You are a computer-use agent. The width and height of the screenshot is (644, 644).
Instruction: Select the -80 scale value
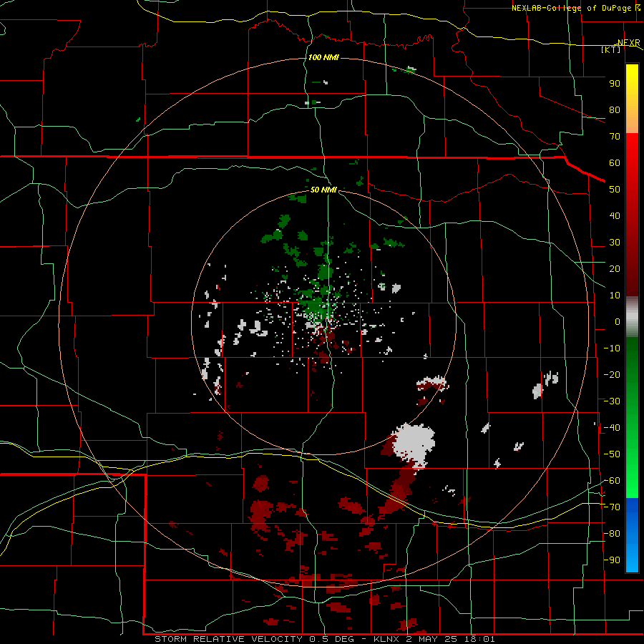[612, 534]
